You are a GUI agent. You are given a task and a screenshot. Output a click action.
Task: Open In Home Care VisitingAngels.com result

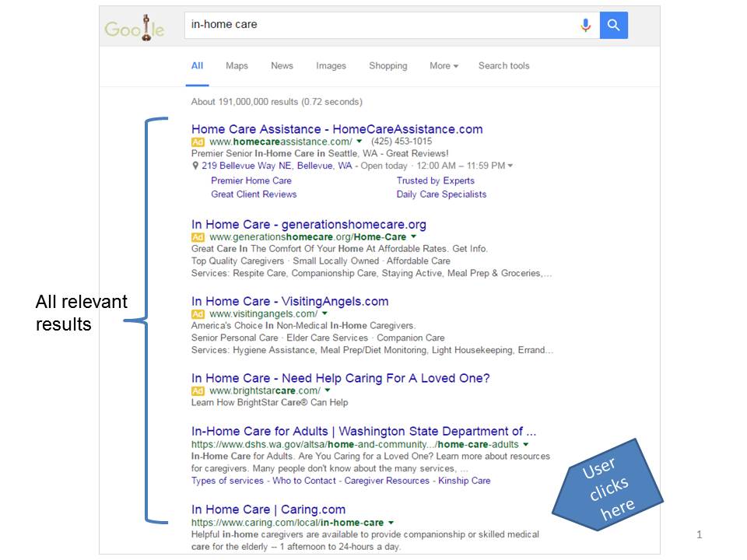click(x=289, y=302)
